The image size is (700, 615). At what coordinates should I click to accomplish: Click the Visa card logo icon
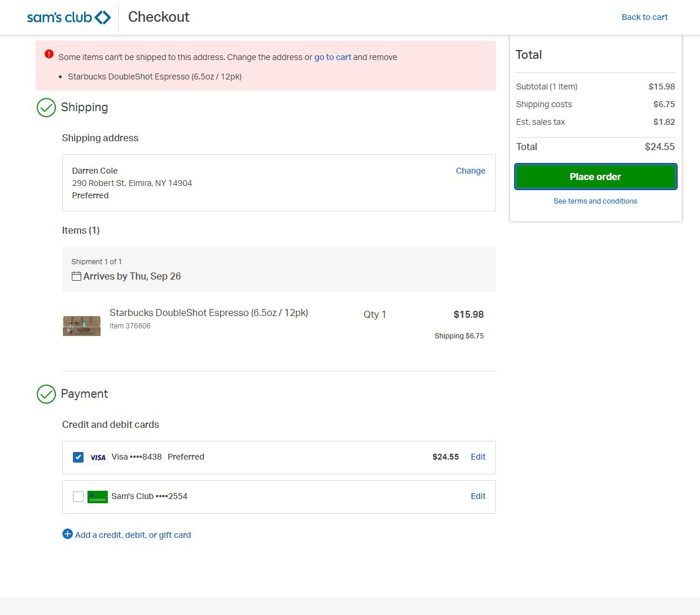coord(98,457)
